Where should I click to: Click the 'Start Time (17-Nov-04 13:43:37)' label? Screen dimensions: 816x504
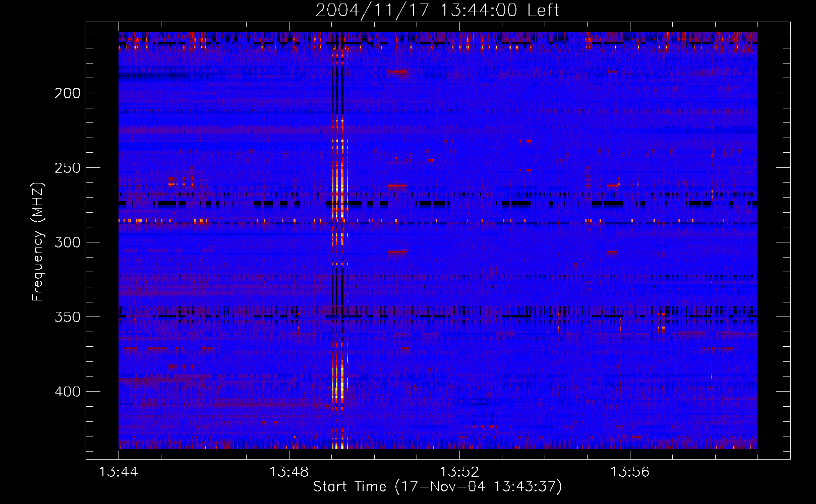click(x=437, y=486)
